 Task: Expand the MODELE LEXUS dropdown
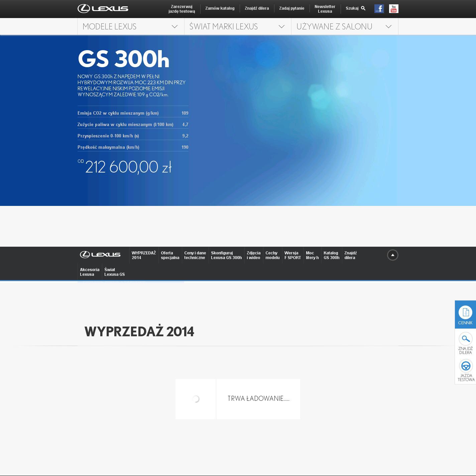pos(131,26)
